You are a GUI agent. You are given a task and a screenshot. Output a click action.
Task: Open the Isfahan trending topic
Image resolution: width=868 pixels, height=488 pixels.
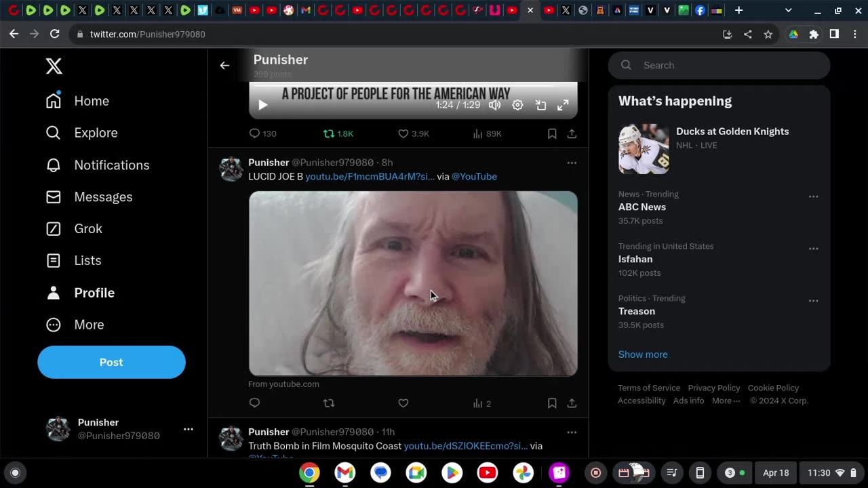pos(635,260)
